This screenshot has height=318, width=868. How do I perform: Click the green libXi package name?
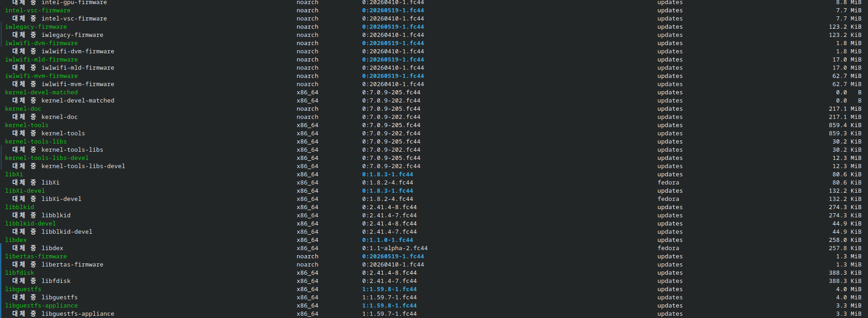click(14, 174)
